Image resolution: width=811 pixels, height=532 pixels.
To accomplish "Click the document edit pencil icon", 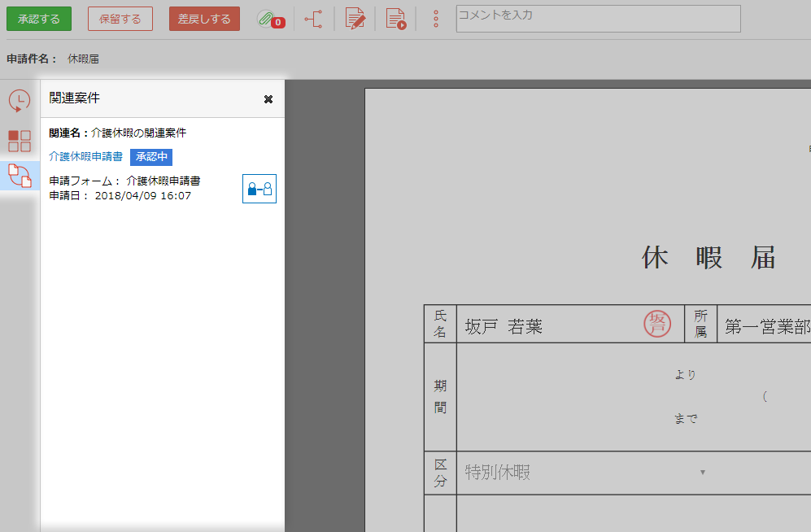I will [x=355, y=20].
